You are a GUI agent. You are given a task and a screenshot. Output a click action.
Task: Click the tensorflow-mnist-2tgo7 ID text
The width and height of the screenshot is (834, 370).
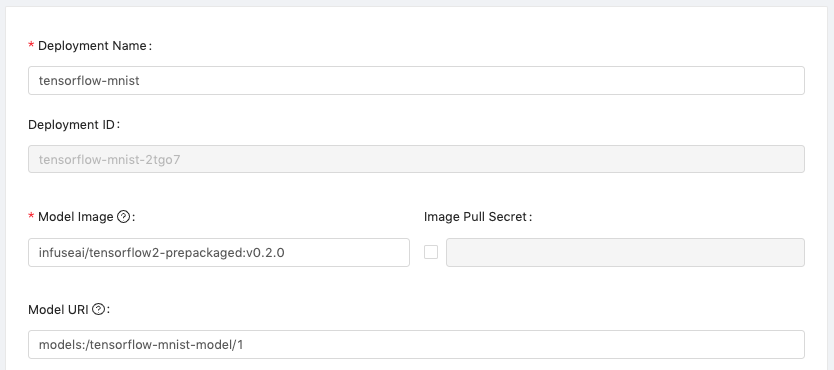tap(110, 159)
